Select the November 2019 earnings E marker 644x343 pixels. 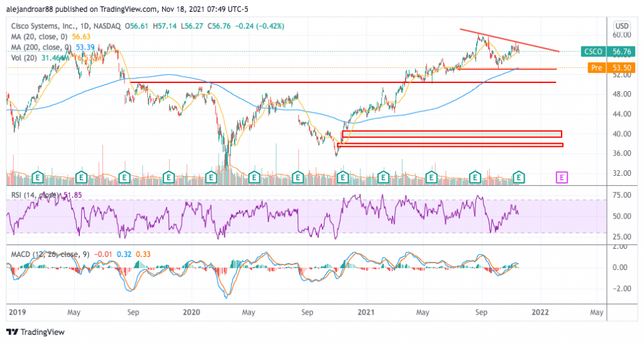(x=169, y=177)
